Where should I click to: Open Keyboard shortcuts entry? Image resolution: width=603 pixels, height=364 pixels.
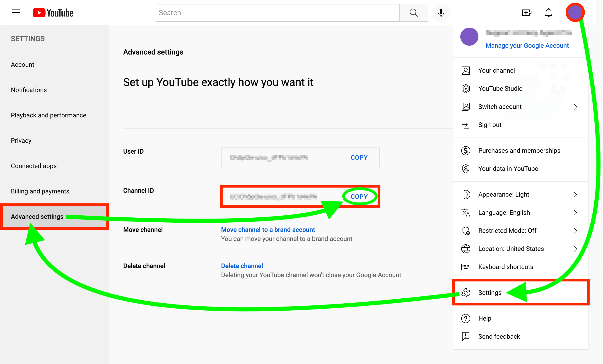tap(520, 267)
